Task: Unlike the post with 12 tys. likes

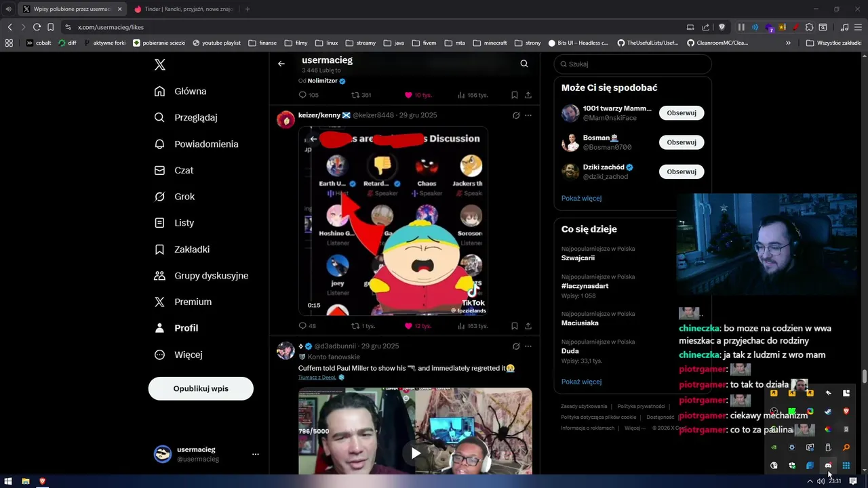Action: click(x=418, y=326)
